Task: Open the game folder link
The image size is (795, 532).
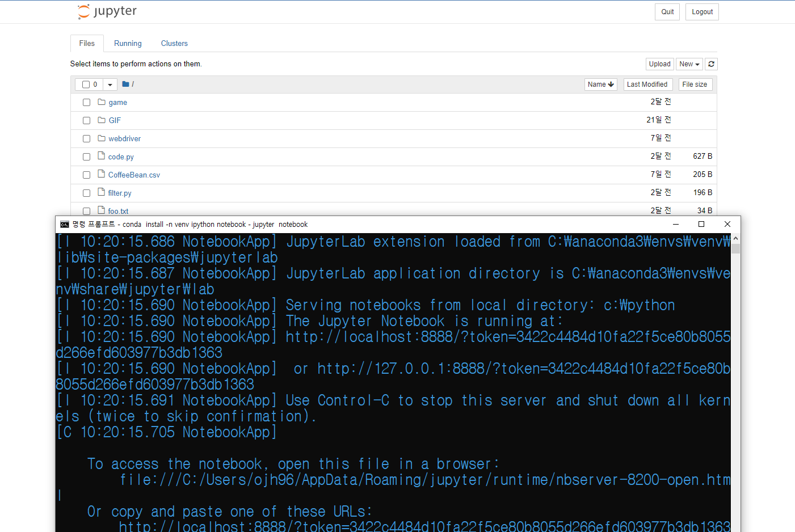Action: pos(118,103)
